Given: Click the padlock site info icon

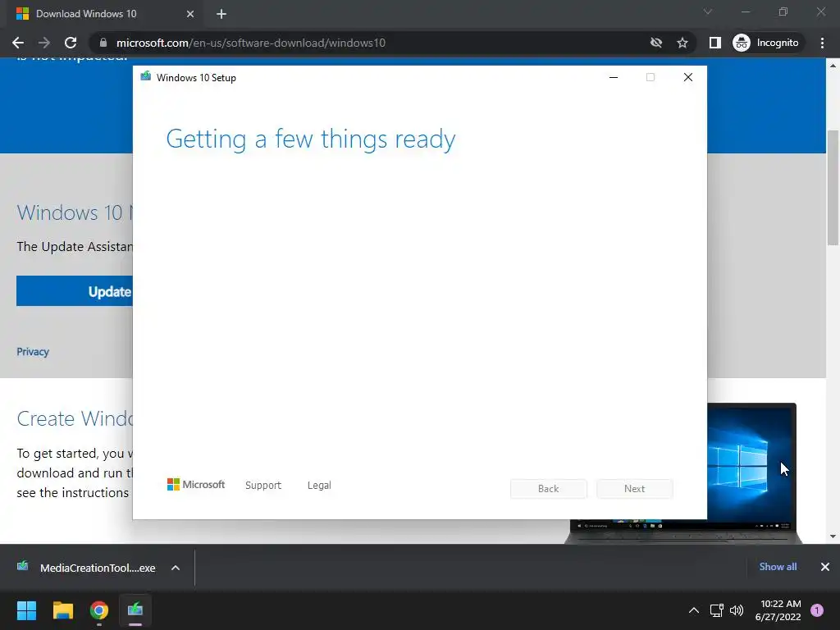Looking at the screenshot, I should click(103, 43).
